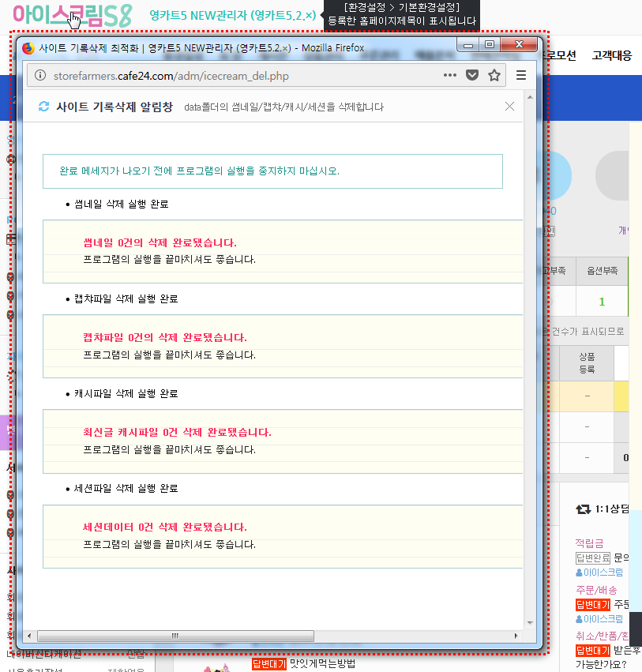Close the 사이트 기록삭제 알림창 panel with the X
This screenshot has height=672, width=642.
509,107
